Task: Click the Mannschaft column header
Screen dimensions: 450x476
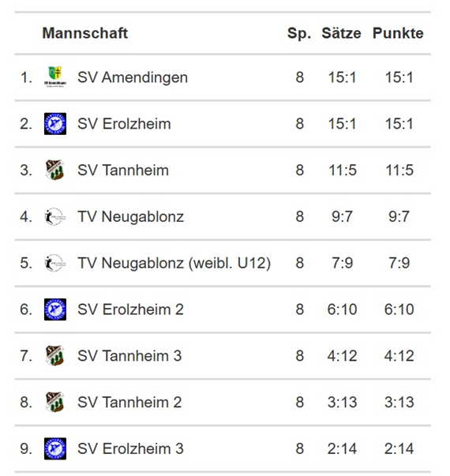Action: 85,33
